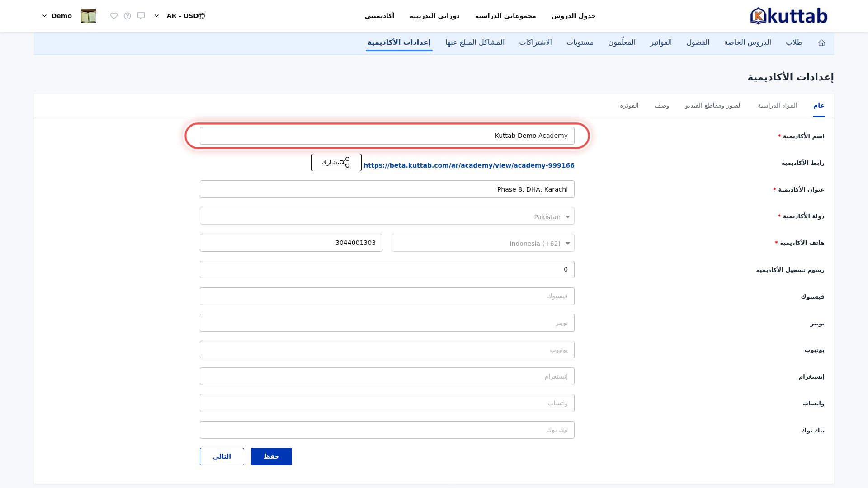Click the Kuttab logo
868x488 pixels.
[x=788, y=16]
